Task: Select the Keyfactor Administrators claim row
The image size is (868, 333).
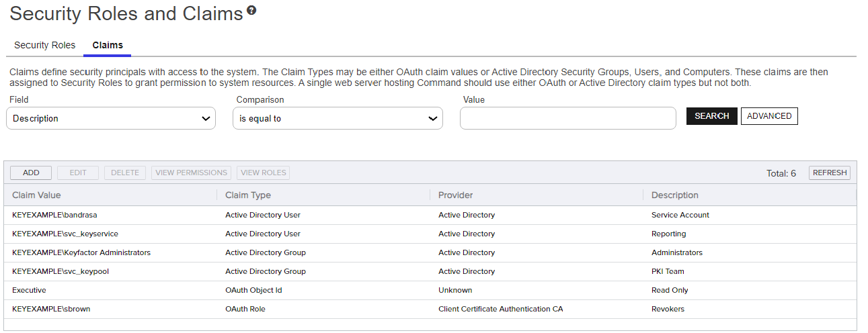Action: click(x=81, y=252)
